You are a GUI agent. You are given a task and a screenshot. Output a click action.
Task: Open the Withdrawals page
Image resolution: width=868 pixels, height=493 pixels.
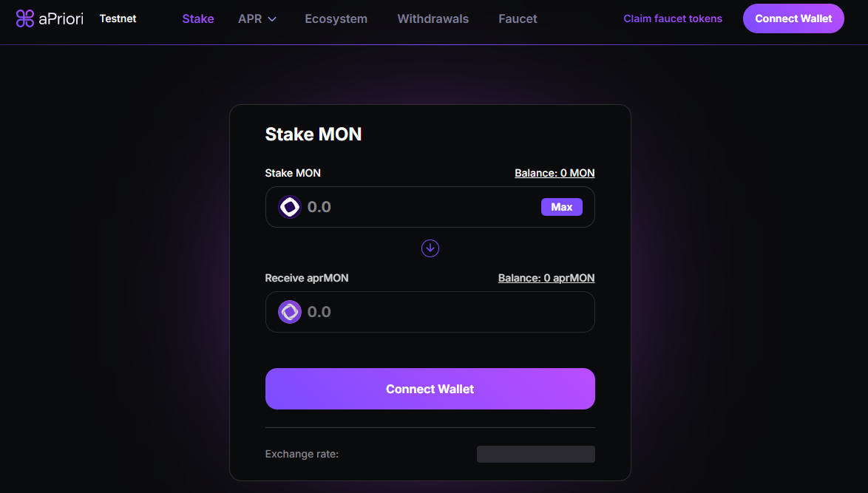pyautogui.click(x=433, y=18)
